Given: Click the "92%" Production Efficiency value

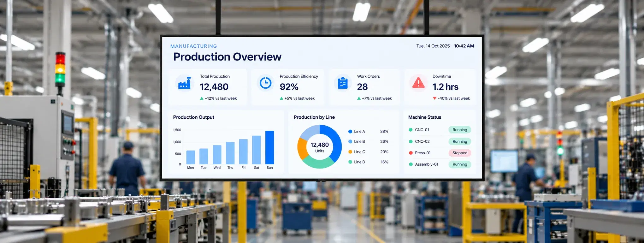Looking at the screenshot, I should coord(289,87).
